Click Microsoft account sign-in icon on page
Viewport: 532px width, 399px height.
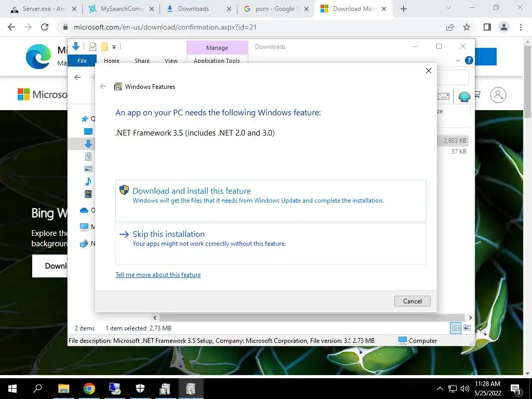[498, 95]
